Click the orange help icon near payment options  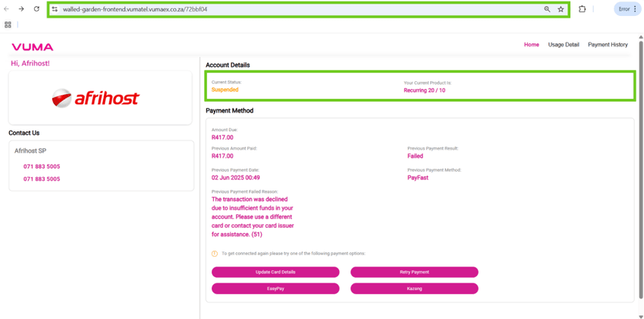pos(215,254)
